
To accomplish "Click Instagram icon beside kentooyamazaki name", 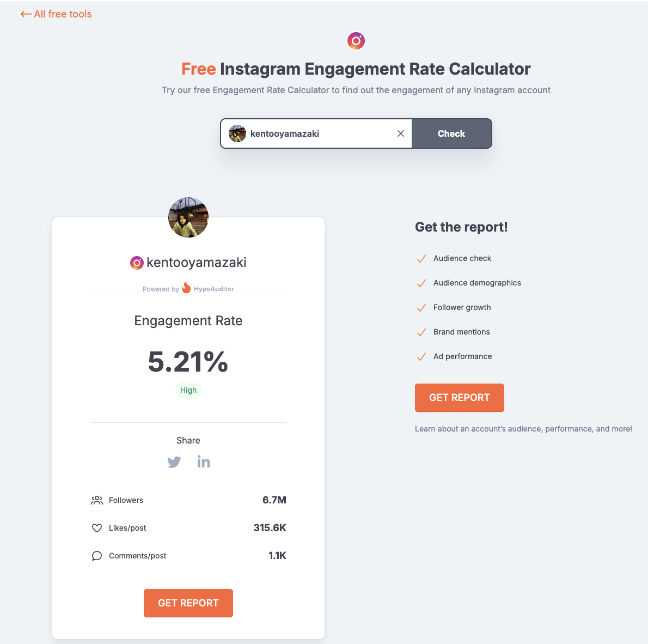I will coord(137,263).
